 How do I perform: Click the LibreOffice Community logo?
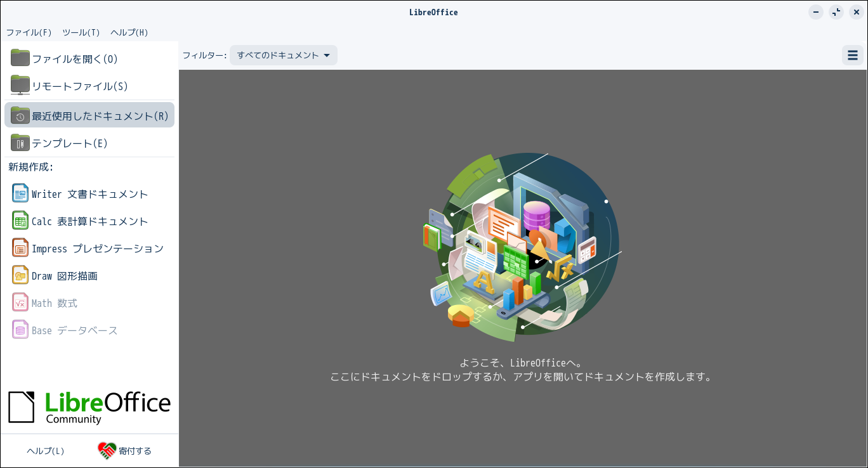coord(89,406)
